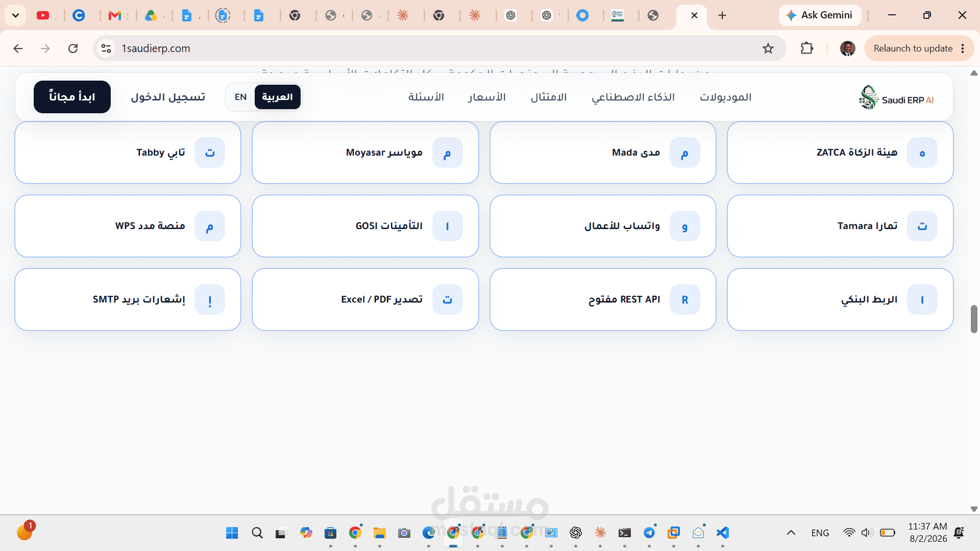980x551 pixels.
Task: Click the scrollbar down arrow
Action: click(974, 509)
